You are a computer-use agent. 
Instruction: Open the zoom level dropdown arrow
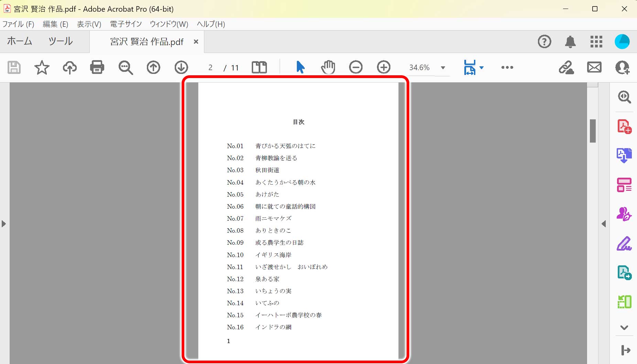point(443,68)
